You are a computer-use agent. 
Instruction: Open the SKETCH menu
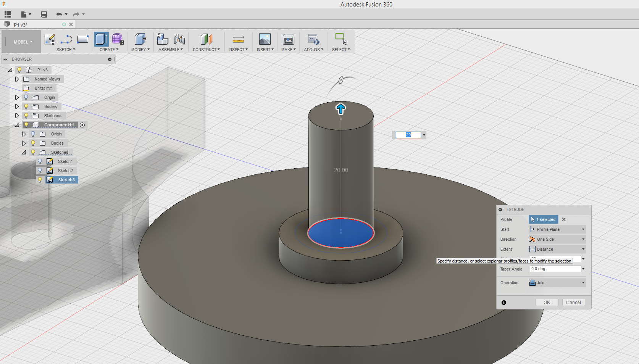coord(66,50)
